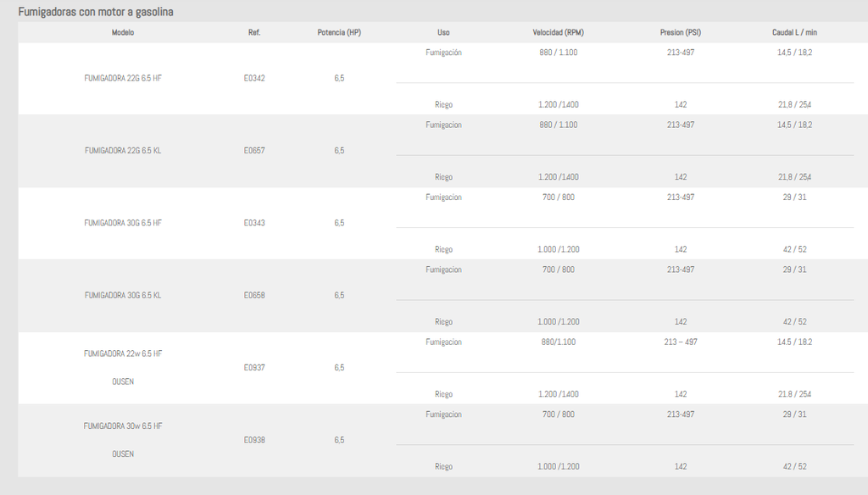Click reference code E0657

pyautogui.click(x=254, y=151)
